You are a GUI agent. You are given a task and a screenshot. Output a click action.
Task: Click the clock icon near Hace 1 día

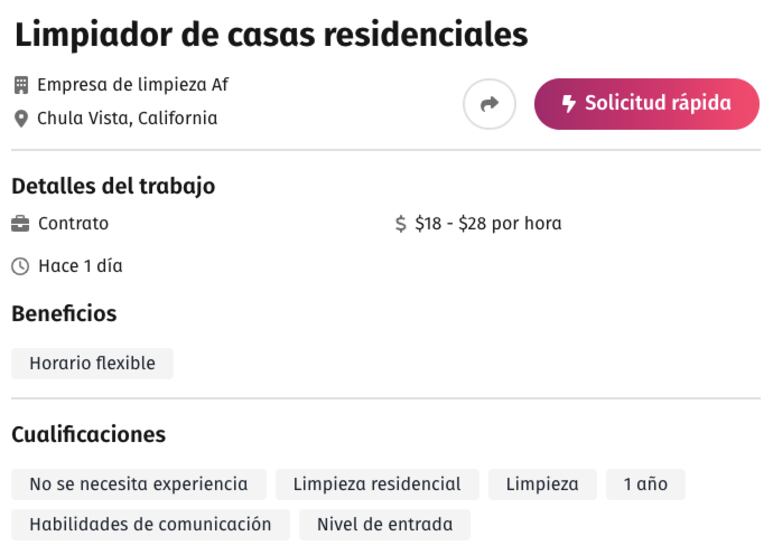[x=20, y=267]
